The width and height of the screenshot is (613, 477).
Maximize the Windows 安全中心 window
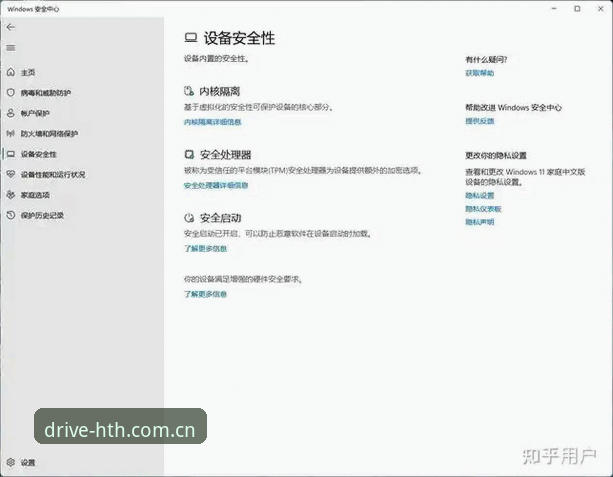pos(577,9)
